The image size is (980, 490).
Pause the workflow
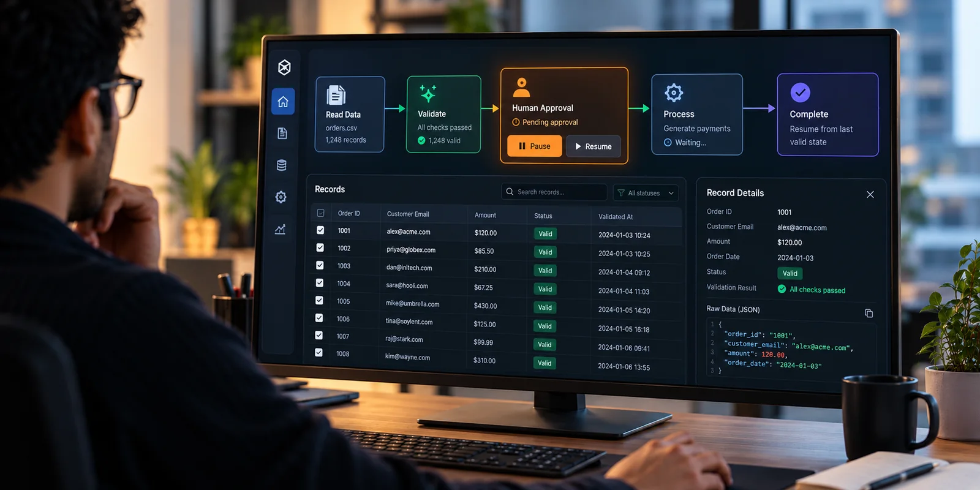[534, 146]
